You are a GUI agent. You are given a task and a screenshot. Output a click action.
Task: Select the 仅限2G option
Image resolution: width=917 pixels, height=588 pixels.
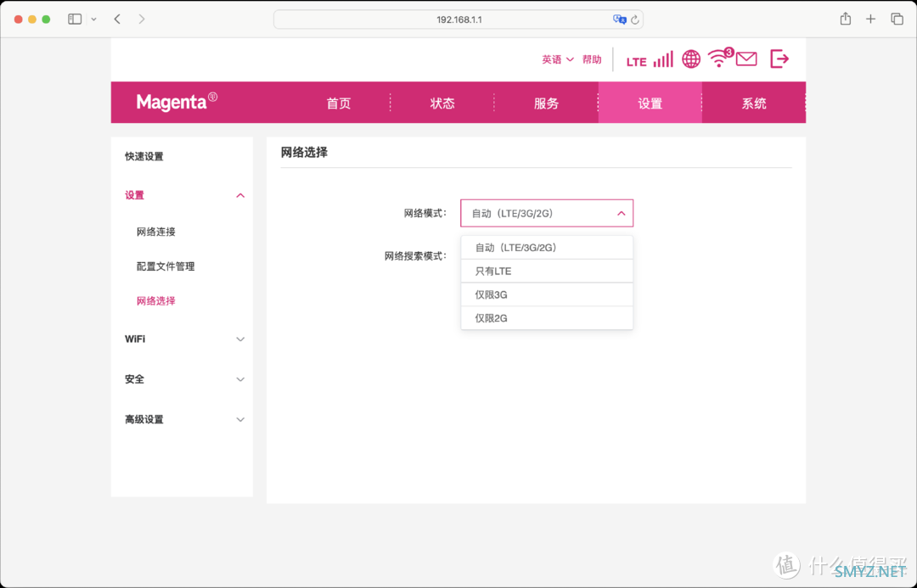point(547,318)
